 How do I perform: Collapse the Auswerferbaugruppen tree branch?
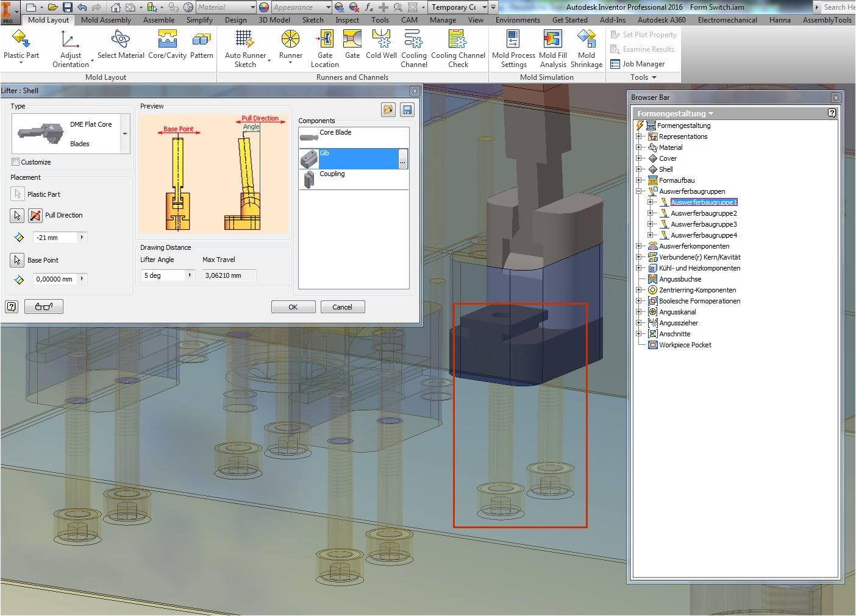(x=638, y=191)
